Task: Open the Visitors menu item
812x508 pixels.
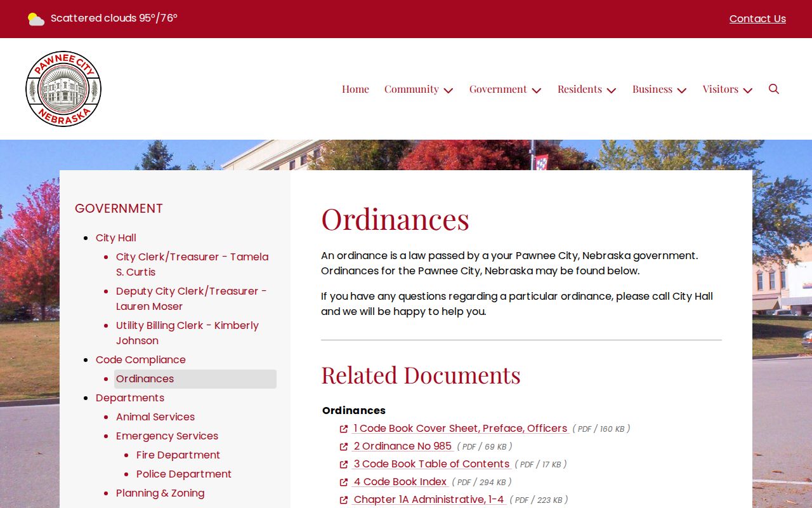Action: (721, 89)
